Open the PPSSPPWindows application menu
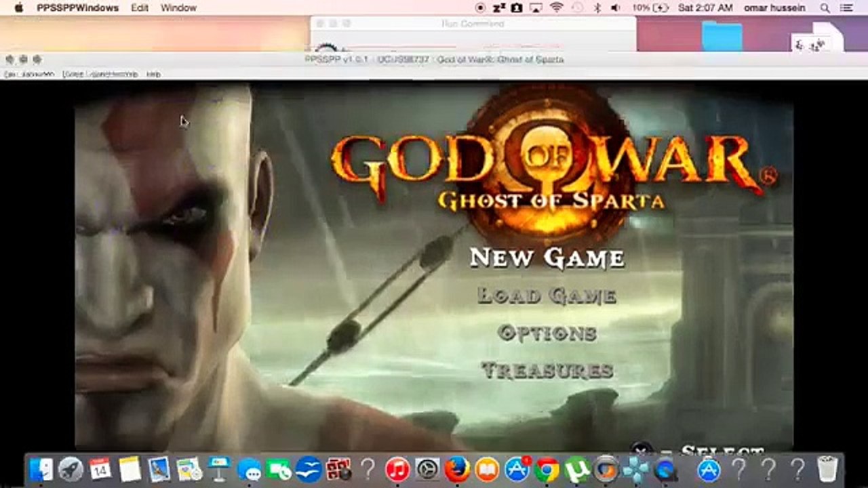This screenshot has width=868, height=488. (x=78, y=8)
